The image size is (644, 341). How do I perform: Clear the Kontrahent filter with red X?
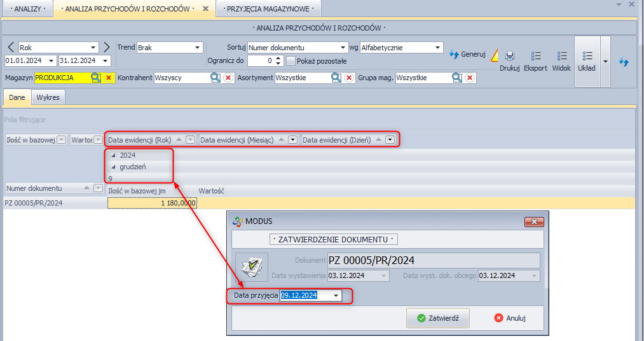[228, 78]
